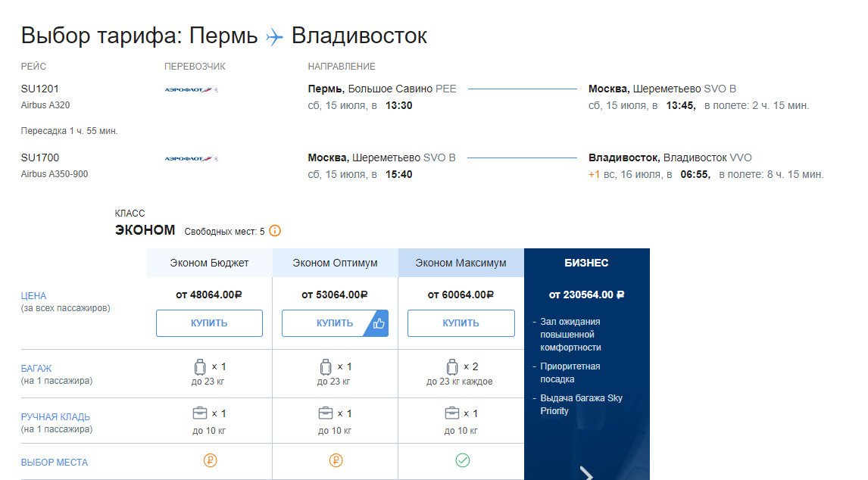Screen dimensions: 868x480
Task: Open the ВЫБОР МЕСТА link
Action: [x=54, y=463]
